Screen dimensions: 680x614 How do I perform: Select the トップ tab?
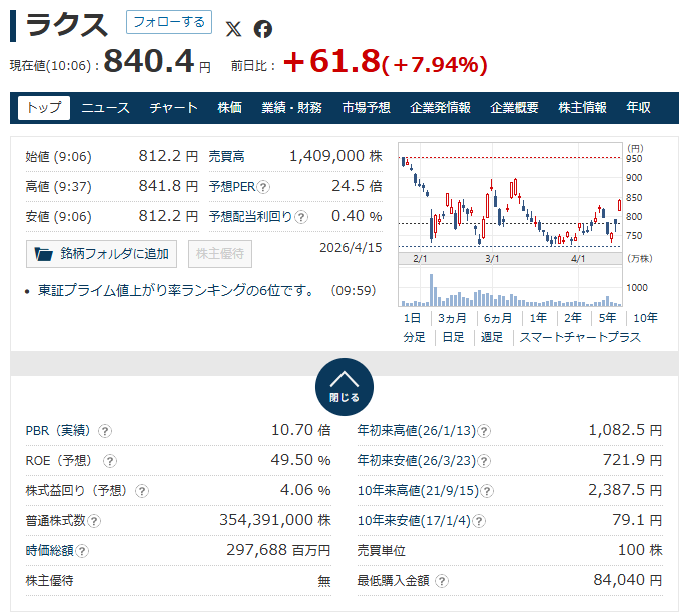click(44, 108)
